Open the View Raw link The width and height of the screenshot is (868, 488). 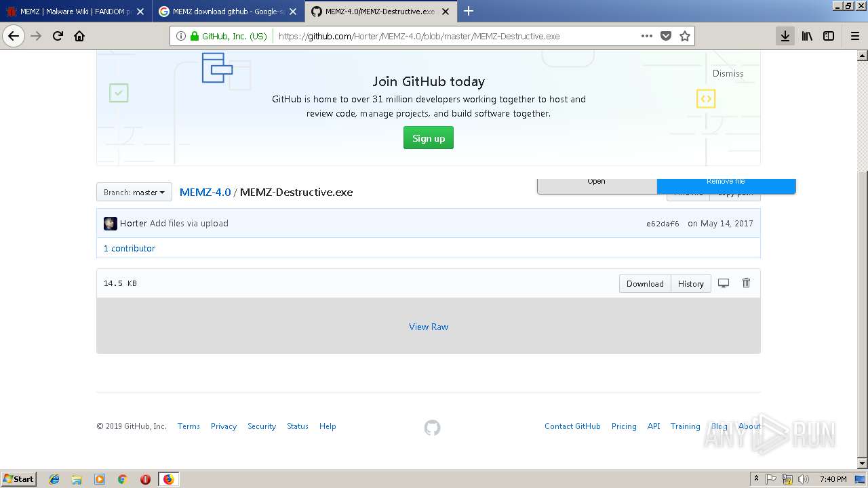(429, 327)
